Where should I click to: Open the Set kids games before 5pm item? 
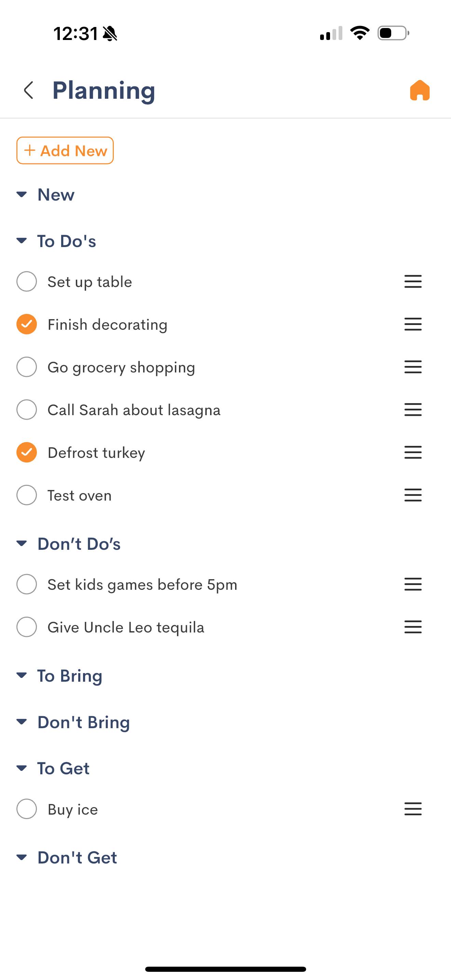click(142, 584)
